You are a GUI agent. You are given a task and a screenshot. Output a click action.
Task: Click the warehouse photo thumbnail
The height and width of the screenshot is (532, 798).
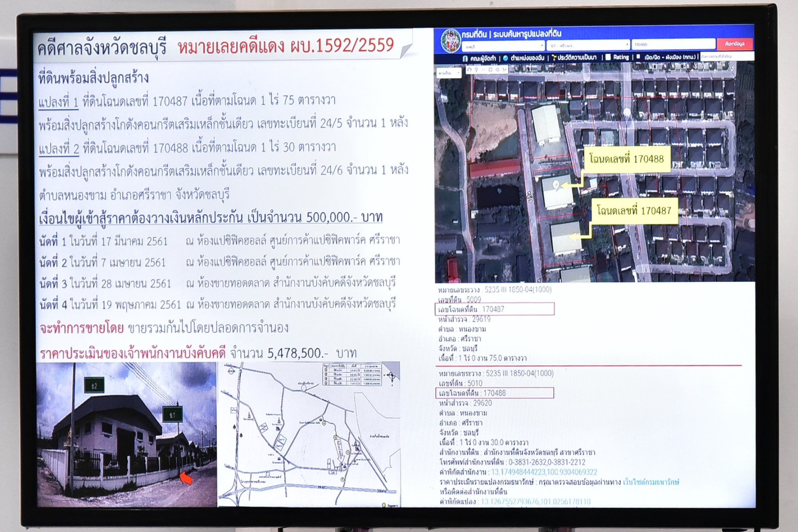126,434
